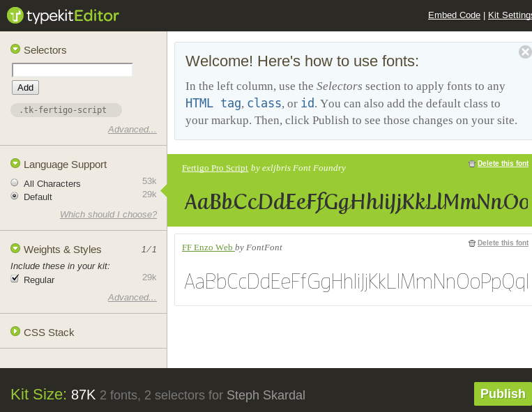The height and width of the screenshot is (412, 532).
Task: Click trash icon for Fertigo Pro Script
Action: [471, 164]
